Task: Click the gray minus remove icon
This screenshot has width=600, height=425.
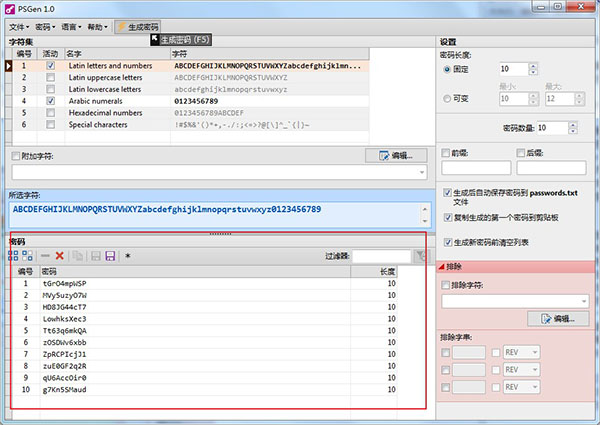Action: [x=45, y=256]
